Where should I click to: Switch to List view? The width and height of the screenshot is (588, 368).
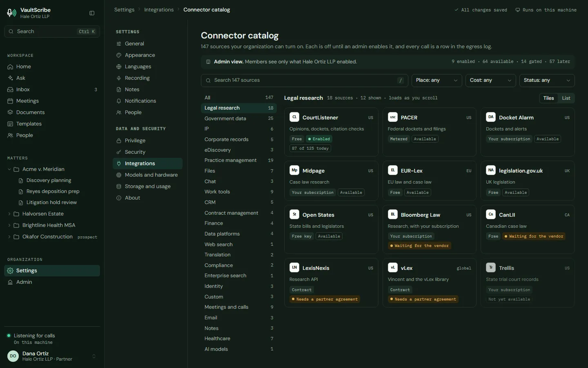click(566, 98)
